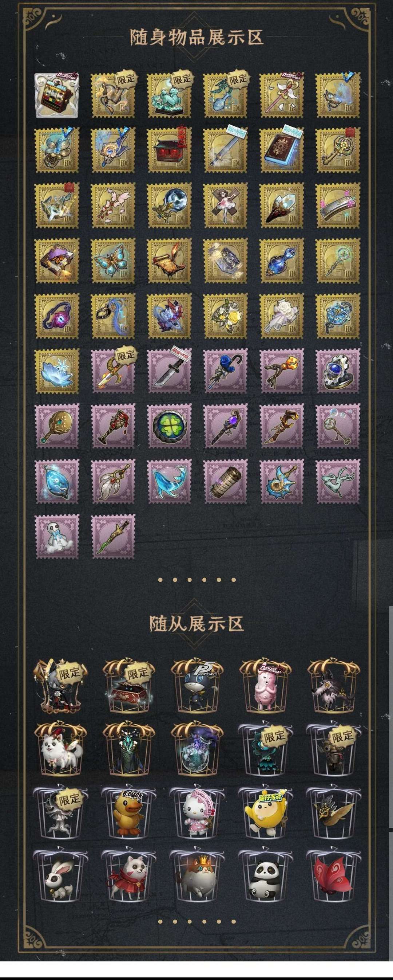The width and height of the screenshot is (393, 980).
Task: Click the blue whale accessory stamp
Action: coord(169,482)
